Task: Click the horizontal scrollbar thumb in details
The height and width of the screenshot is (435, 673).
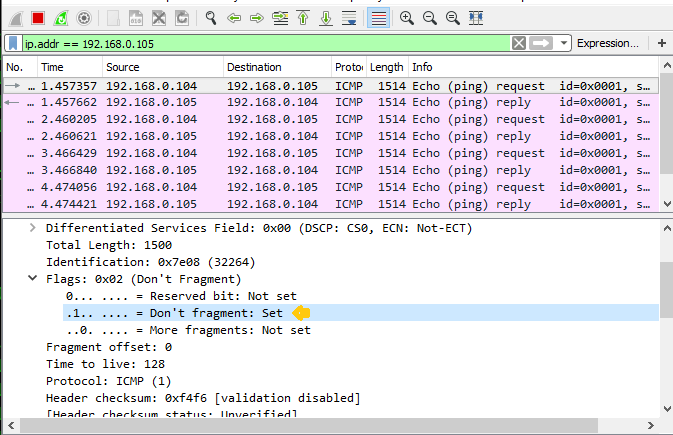Action: click(309, 426)
